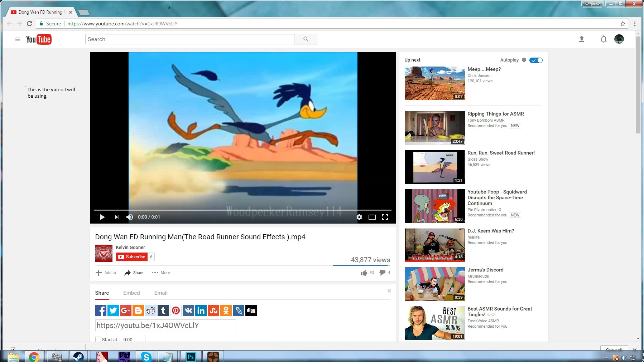This screenshot has width=644, height=362.
Task: Click the Share button below video
Action: click(x=134, y=273)
